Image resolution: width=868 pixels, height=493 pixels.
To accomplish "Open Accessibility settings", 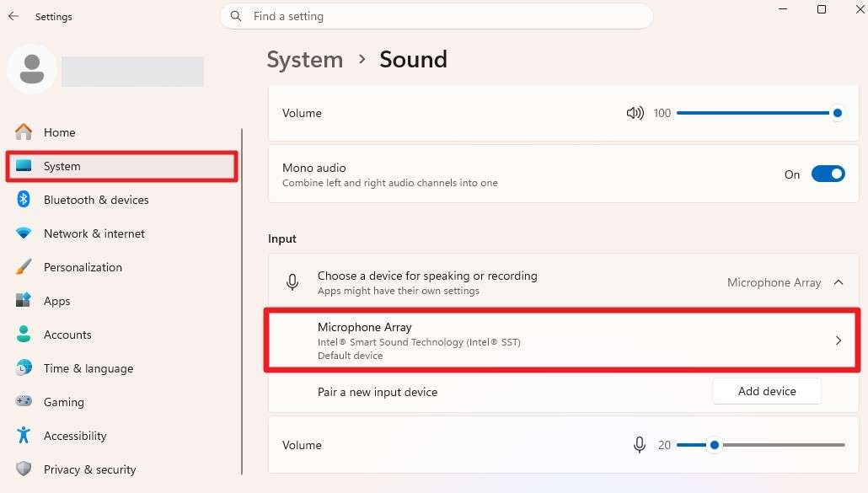I will (122, 436).
